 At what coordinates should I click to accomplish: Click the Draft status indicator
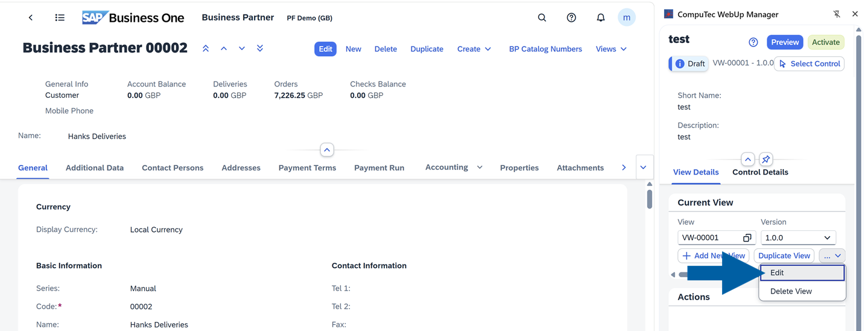point(689,63)
